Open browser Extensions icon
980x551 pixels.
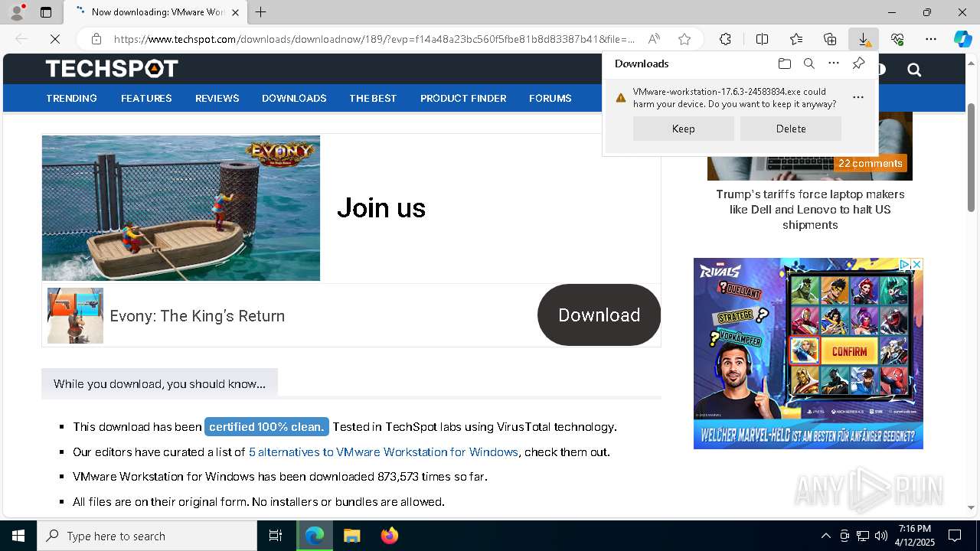(x=725, y=39)
